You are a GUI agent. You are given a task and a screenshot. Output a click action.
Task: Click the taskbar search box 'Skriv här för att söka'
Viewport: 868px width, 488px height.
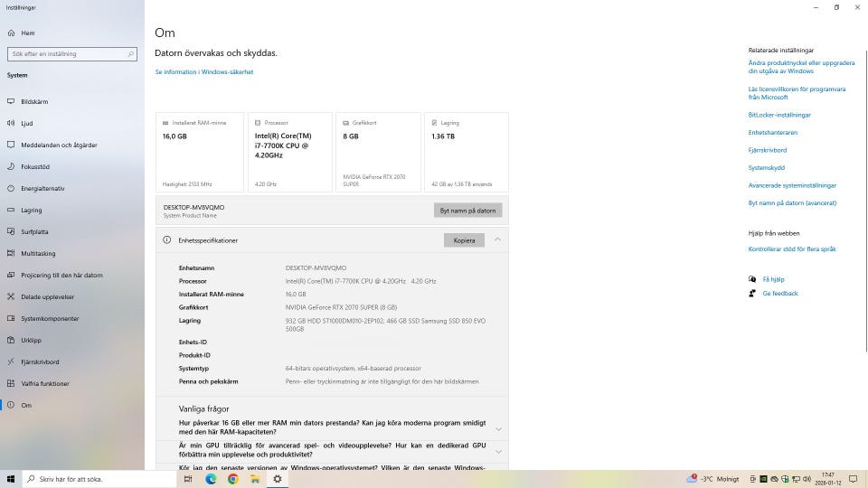coord(99,479)
